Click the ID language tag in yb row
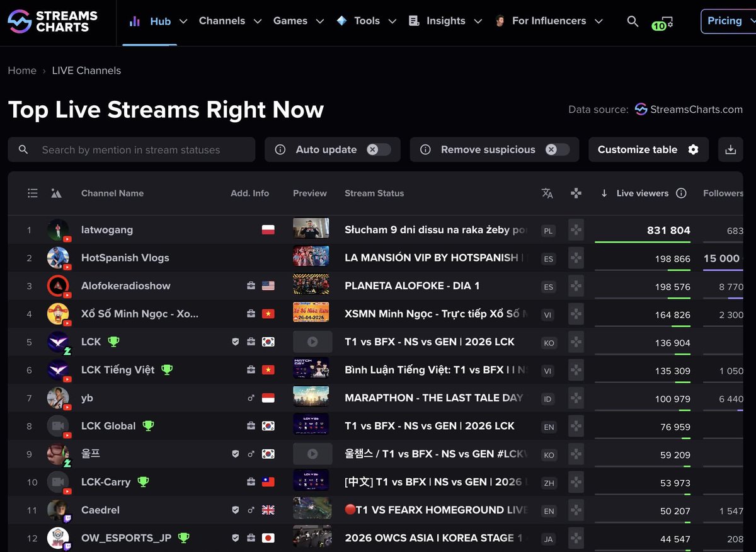Viewport: 756px width, 552px height. pos(548,399)
